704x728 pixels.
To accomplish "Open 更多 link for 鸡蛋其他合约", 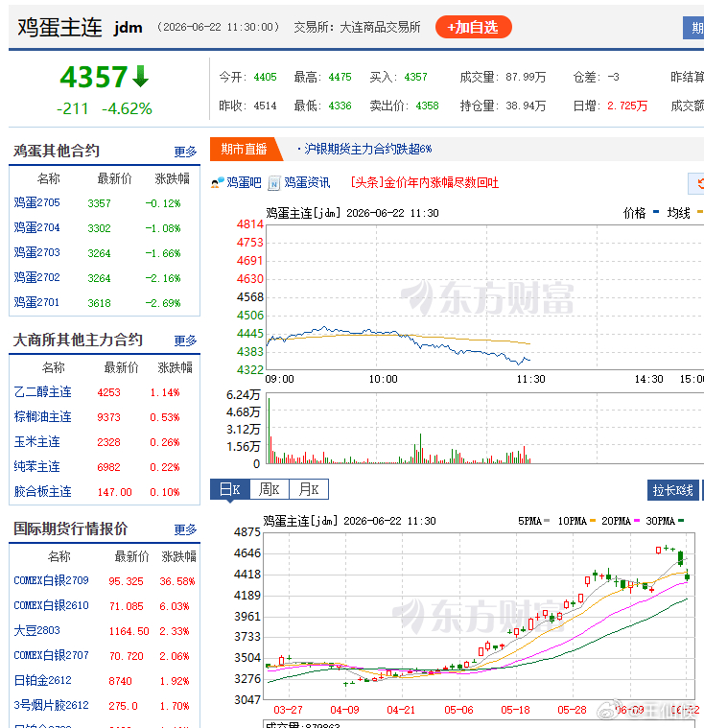I will [x=185, y=152].
